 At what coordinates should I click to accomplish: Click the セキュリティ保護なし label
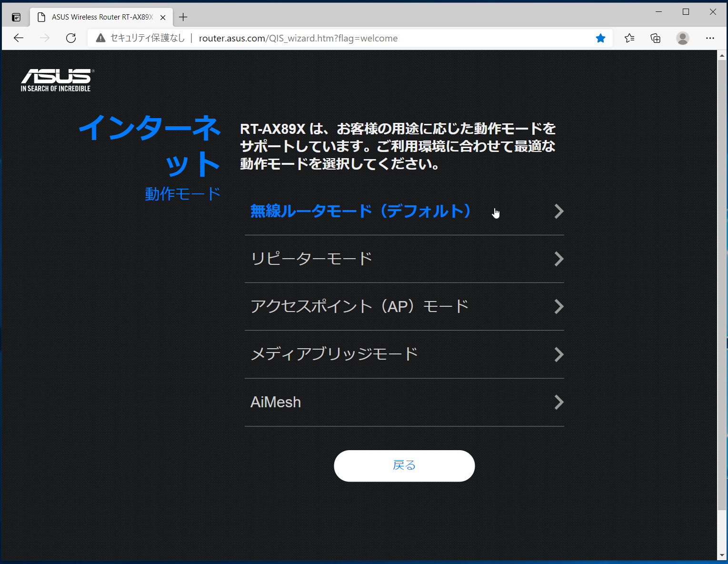(x=148, y=38)
